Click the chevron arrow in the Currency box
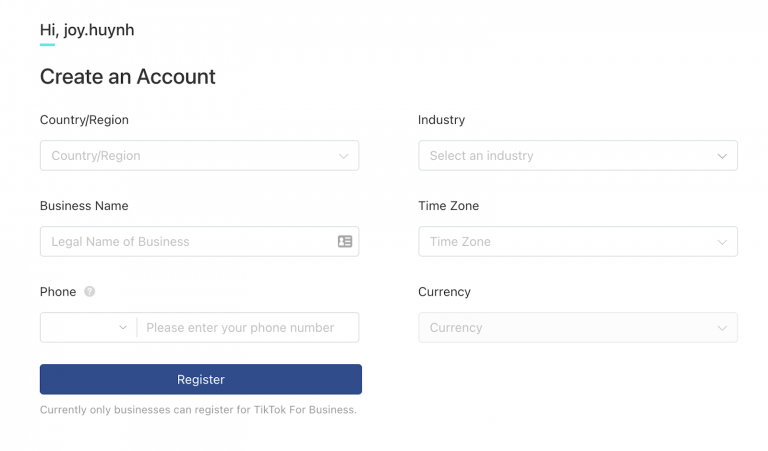This screenshot has height=451, width=768. 722,328
